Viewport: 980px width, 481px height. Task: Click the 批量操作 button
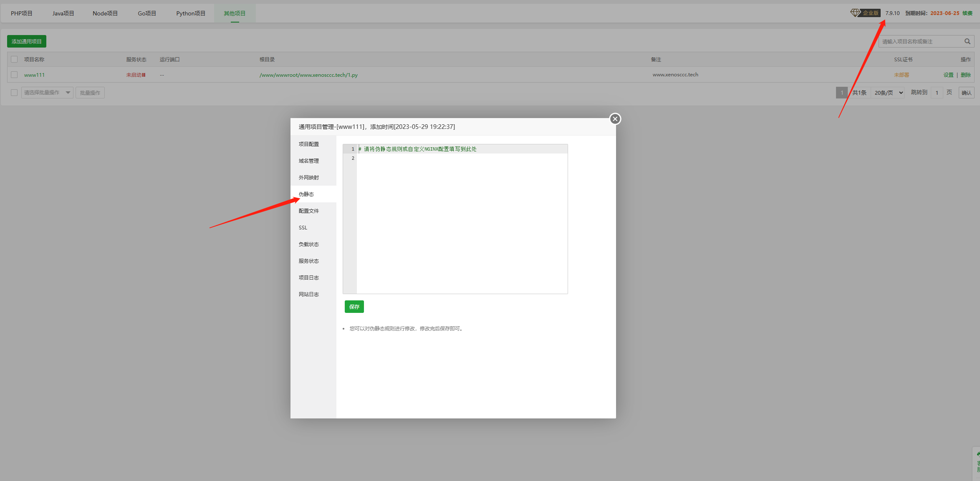[90, 93]
